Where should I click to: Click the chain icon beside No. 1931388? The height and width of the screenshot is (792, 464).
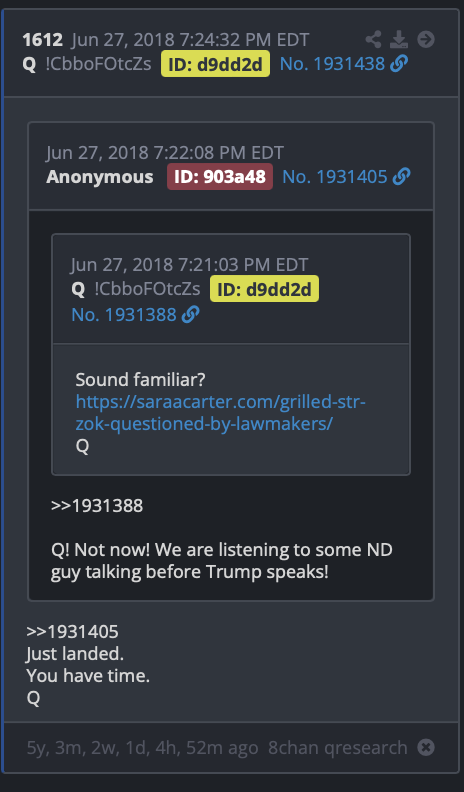[190, 314]
